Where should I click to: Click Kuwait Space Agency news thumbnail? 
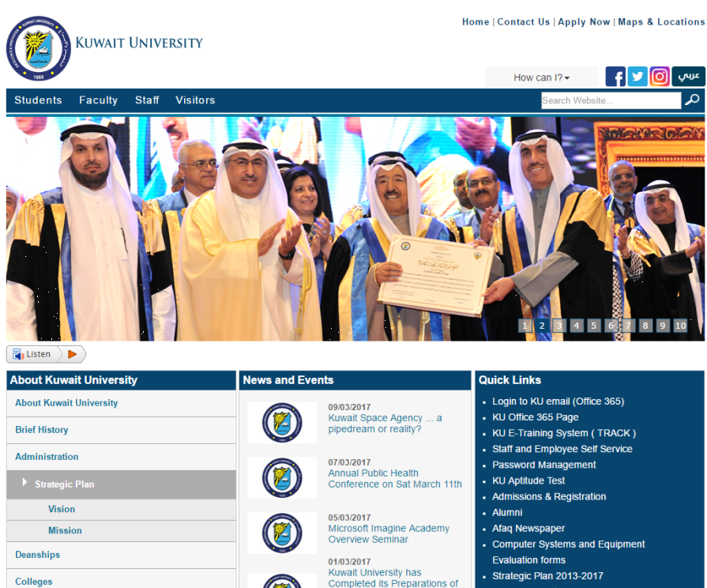click(282, 422)
